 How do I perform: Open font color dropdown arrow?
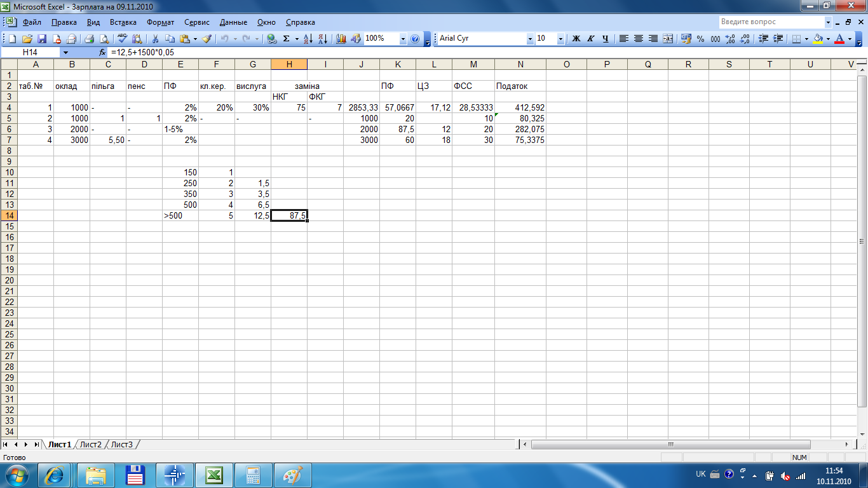point(850,39)
